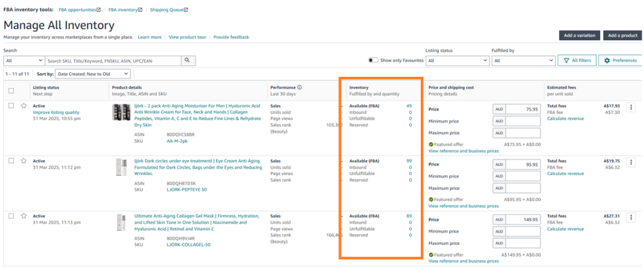Click Calculate revenue for the A$19.75 fees row
Viewport: 644px width, 267px height.
[x=565, y=174]
